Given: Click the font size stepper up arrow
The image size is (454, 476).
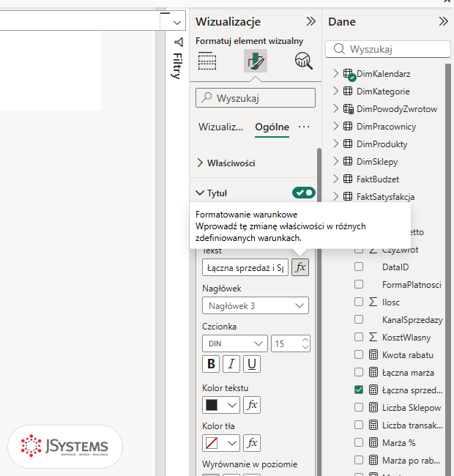Looking at the screenshot, I should click(305, 340).
